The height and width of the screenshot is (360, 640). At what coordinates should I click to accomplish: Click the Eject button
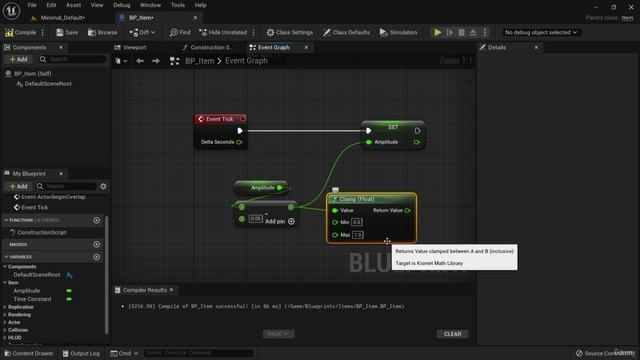[x=473, y=32]
